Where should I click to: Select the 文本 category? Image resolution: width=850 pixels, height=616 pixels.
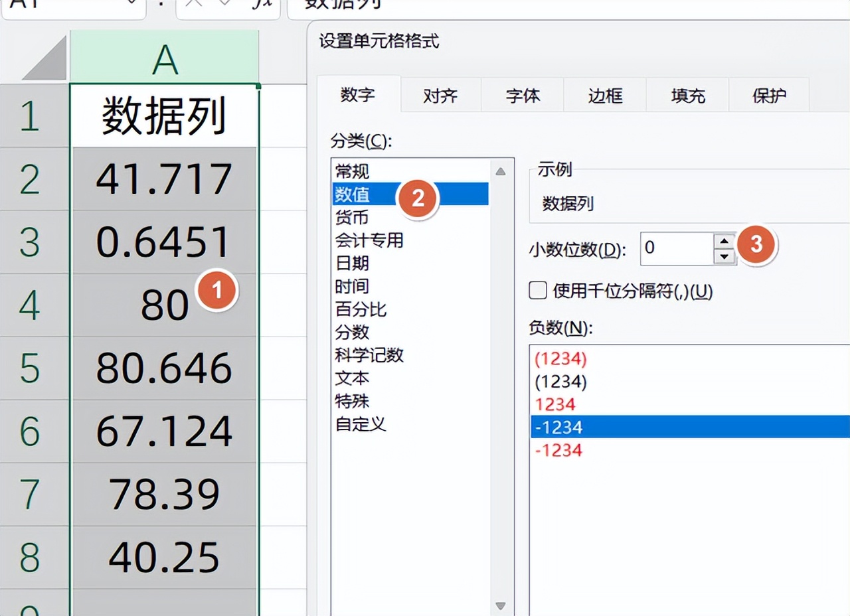tap(410, 378)
